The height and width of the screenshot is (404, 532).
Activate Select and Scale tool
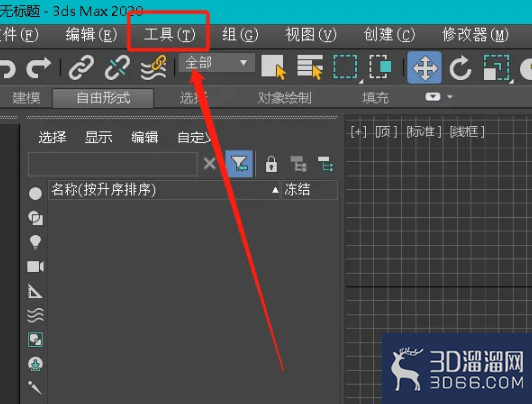(x=496, y=68)
